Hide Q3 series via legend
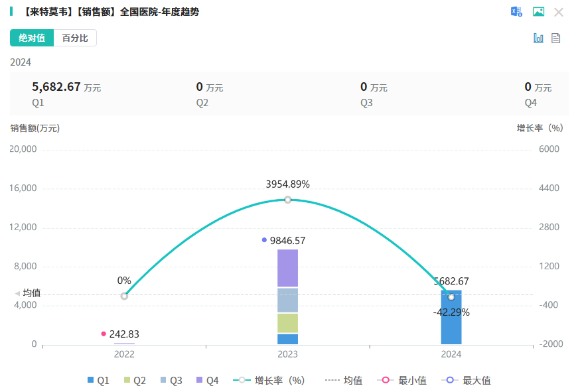The image size is (578, 392). pyautogui.click(x=170, y=381)
